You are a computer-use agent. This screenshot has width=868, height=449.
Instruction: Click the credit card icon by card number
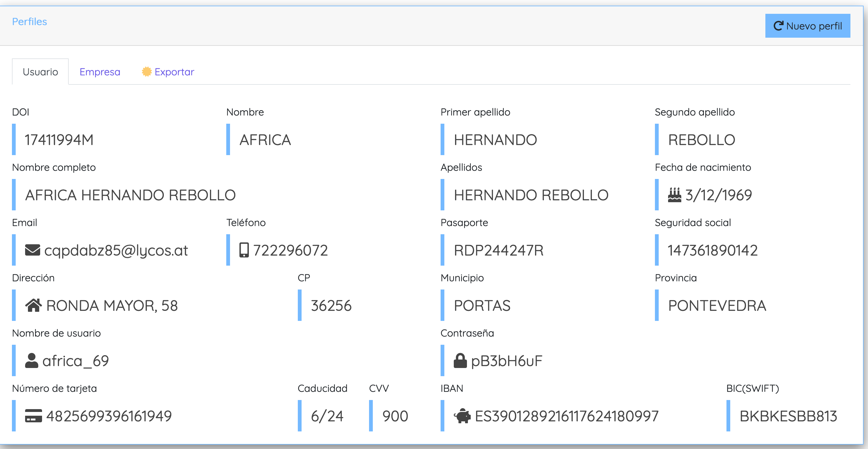point(33,416)
